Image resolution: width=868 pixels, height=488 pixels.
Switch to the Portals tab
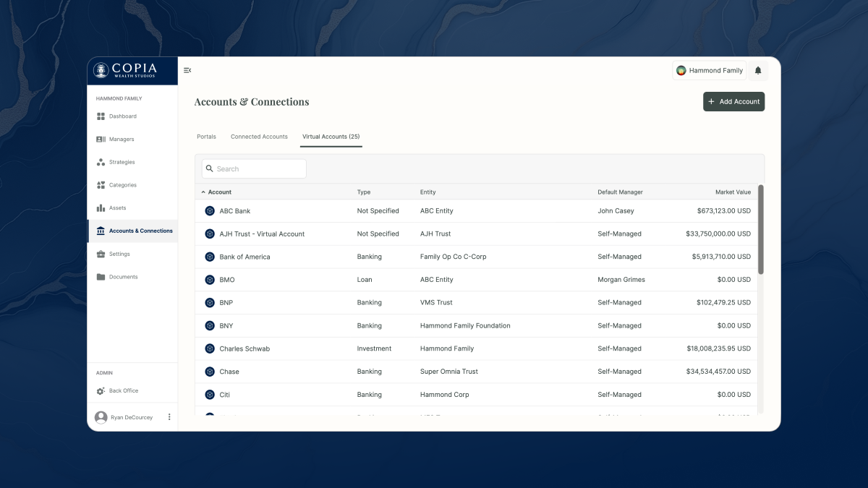(x=206, y=137)
